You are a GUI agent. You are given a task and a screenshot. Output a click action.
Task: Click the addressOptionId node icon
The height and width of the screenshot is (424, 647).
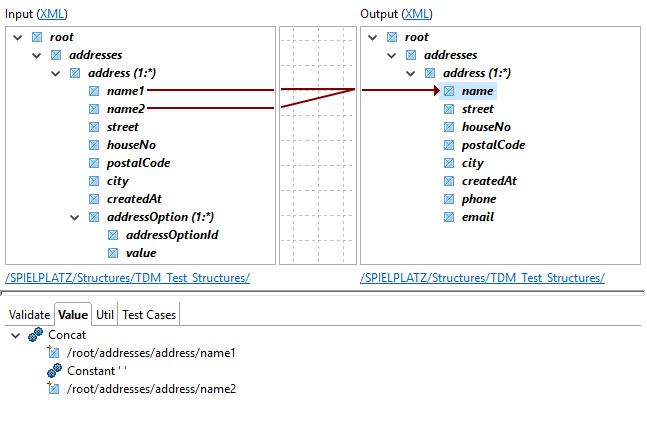(113, 235)
